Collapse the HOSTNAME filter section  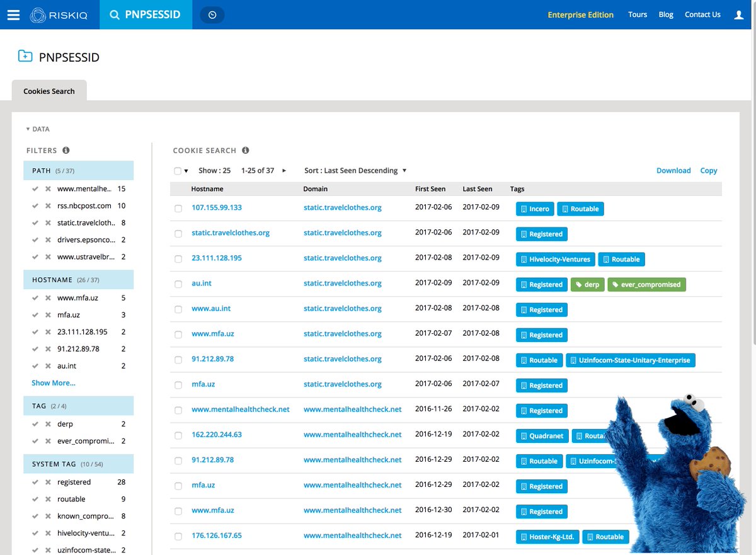pos(79,280)
